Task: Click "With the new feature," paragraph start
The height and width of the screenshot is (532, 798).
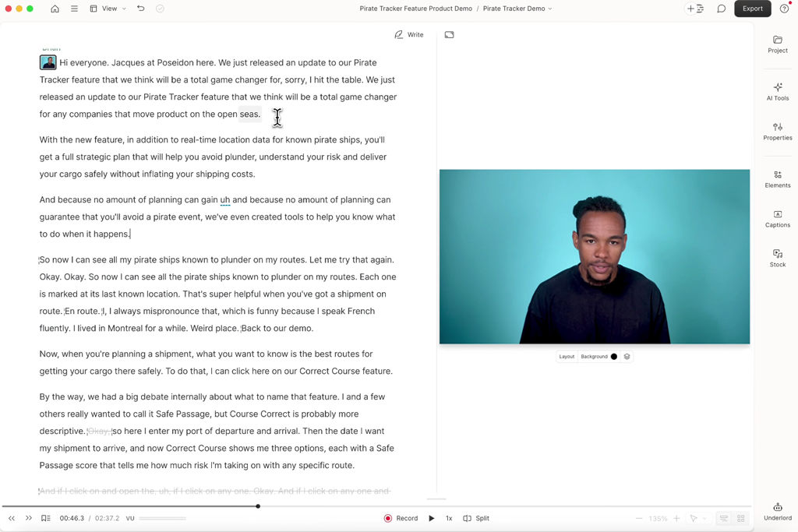Action: point(81,140)
